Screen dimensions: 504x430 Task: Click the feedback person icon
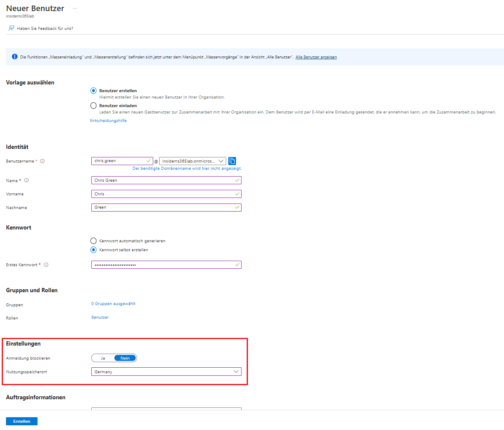[11, 29]
